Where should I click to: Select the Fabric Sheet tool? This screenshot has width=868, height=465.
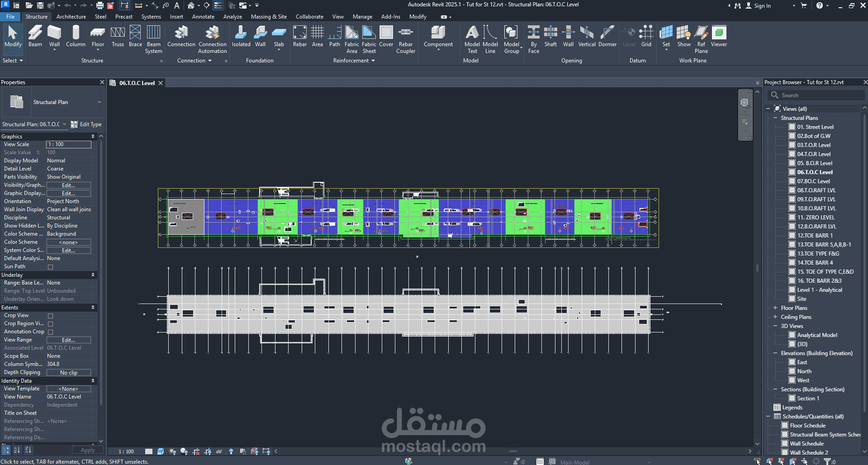pyautogui.click(x=369, y=39)
